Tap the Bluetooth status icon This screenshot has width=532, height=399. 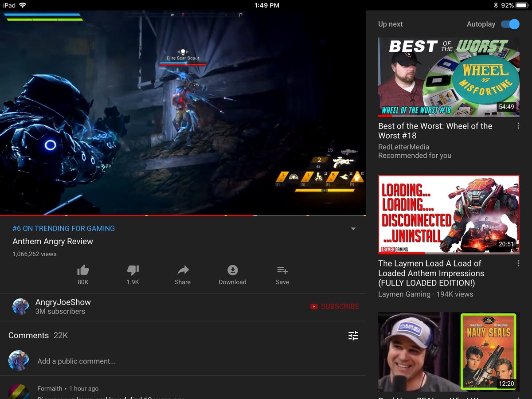[496, 5]
